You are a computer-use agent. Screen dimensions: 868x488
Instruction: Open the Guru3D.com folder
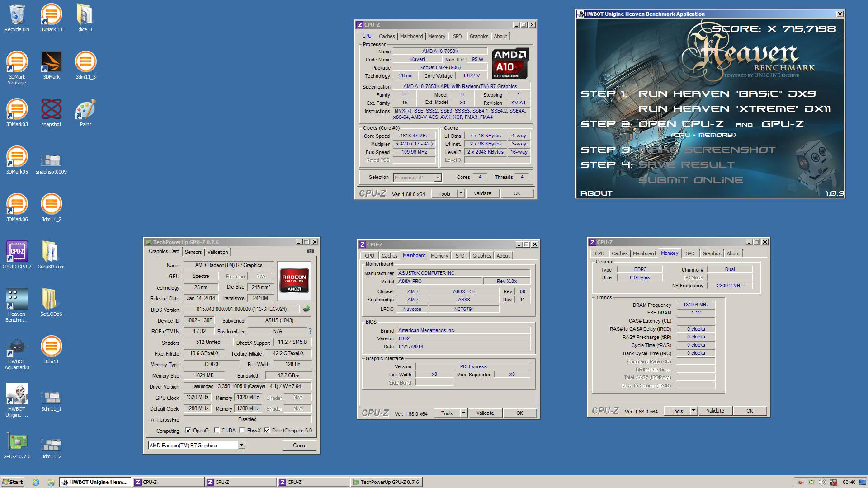pos(51,255)
